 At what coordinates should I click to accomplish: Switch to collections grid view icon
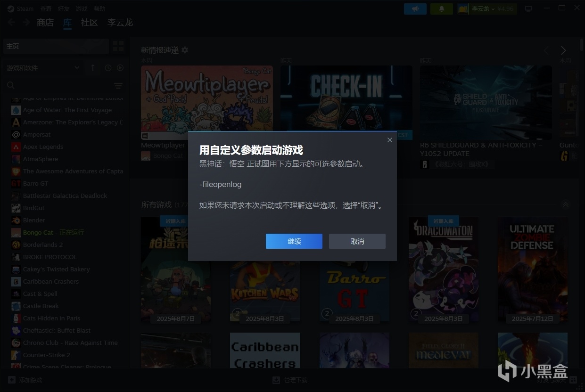pyautogui.click(x=118, y=46)
